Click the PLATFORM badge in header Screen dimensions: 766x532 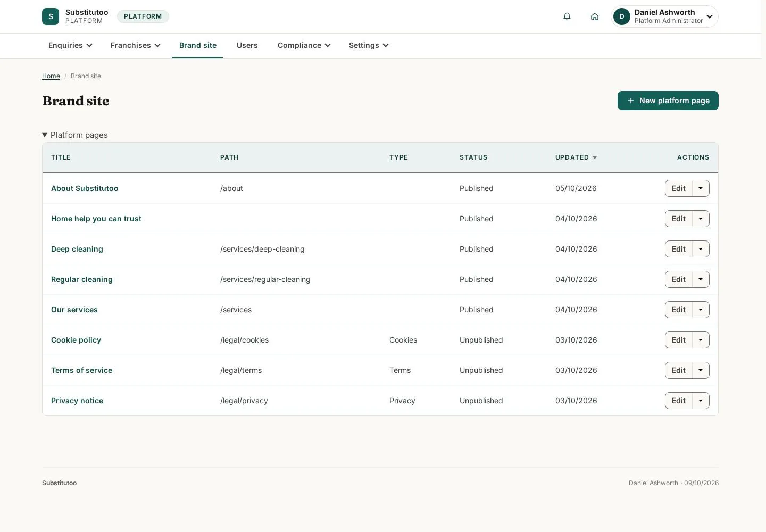tap(143, 16)
